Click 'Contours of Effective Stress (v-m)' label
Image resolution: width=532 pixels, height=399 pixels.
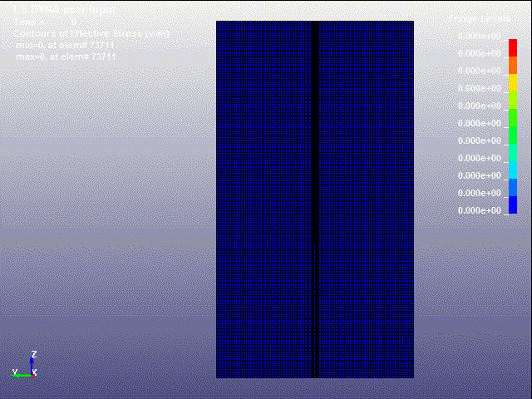(x=91, y=33)
